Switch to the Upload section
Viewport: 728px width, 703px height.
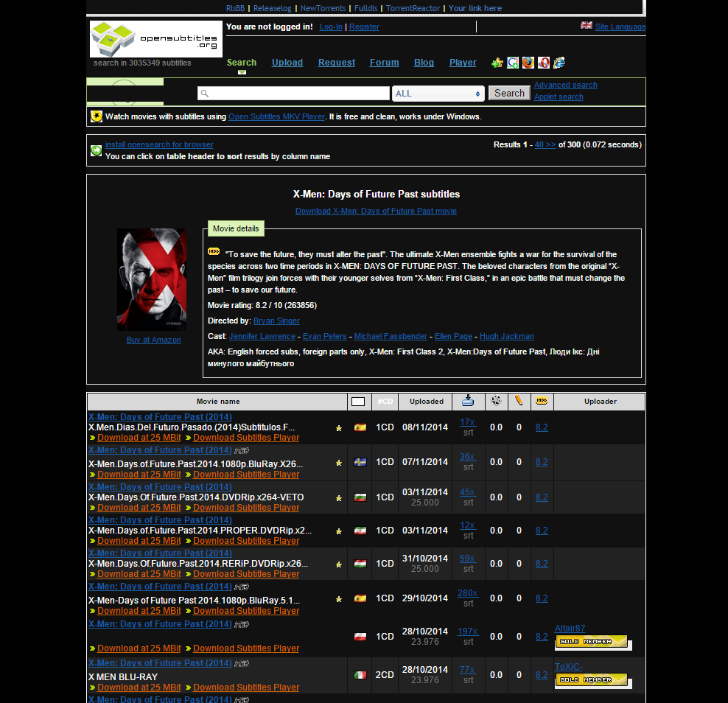(x=287, y=63)
